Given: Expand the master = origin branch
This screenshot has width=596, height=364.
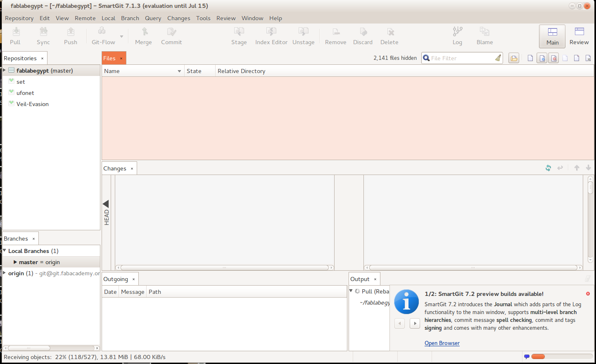Looking at the screenshot, I should coord(15,262).
